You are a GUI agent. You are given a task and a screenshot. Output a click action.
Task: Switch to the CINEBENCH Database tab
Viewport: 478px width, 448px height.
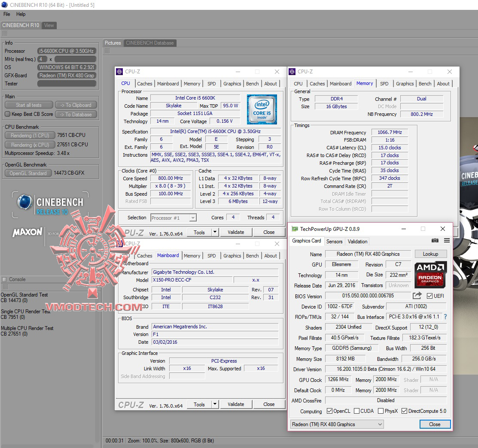[150, 43]
